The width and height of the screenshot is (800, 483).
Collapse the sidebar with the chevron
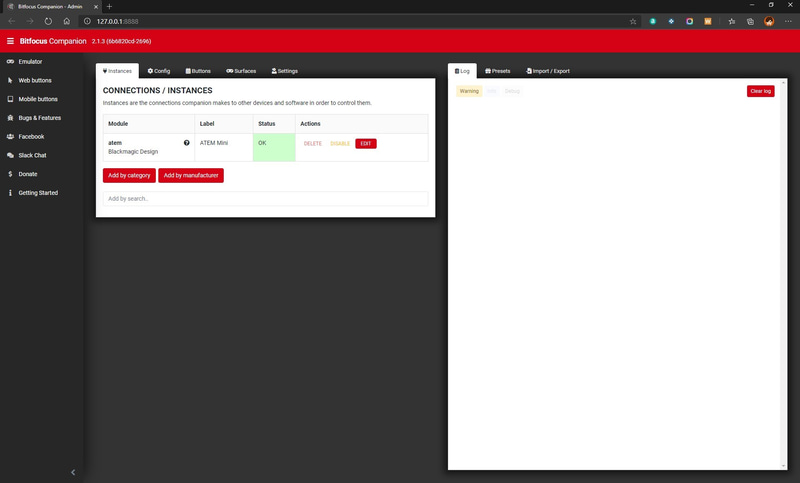pyautogui.click(x=73, y=472)
